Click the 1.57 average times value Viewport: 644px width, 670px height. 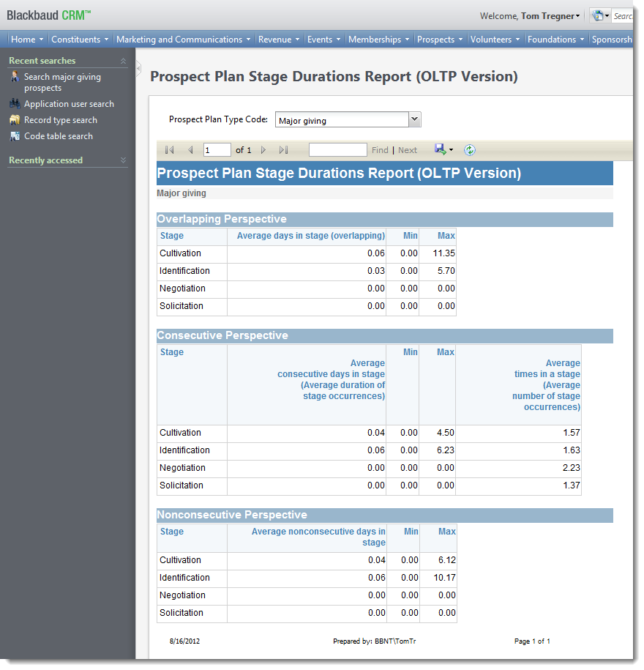tap(572, 433)
